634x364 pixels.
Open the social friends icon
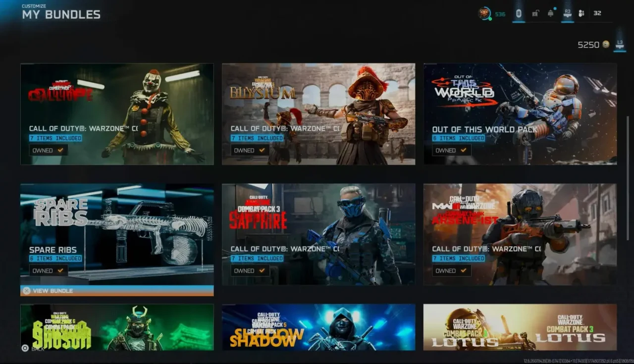click(581, 13)
